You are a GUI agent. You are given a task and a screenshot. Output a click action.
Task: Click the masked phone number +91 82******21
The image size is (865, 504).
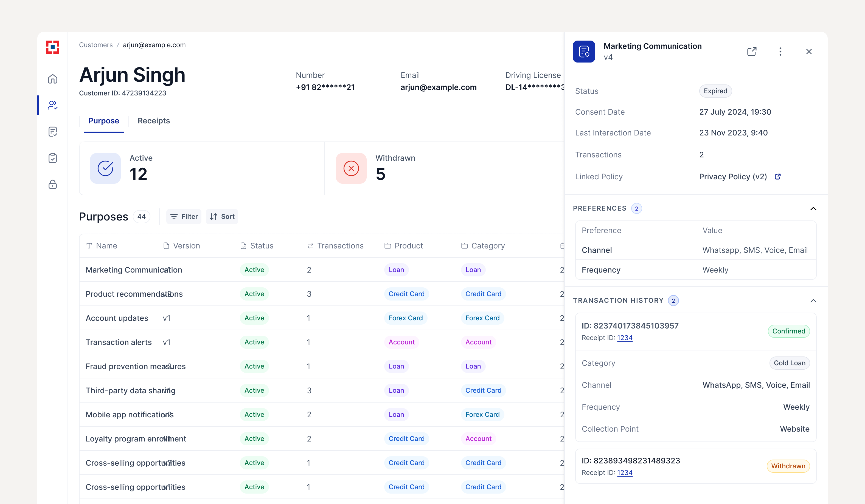pyautogui.click(x=325, y=87)
